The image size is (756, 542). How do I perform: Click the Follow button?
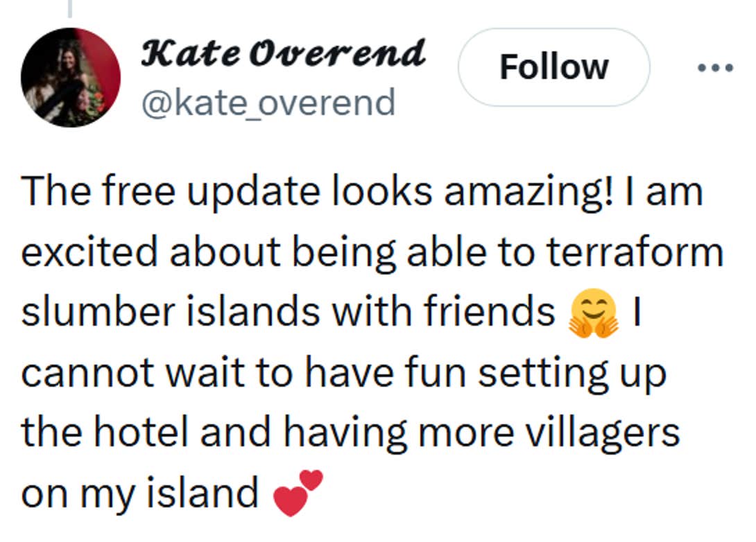point(553,67)
